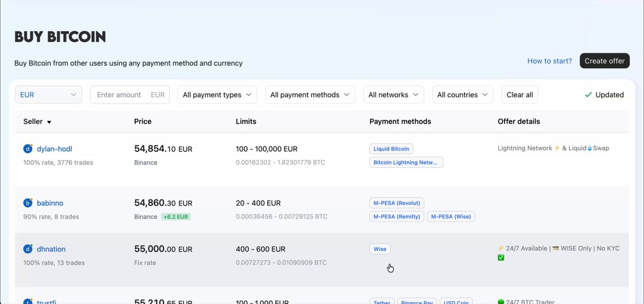Expand the All payment methods dropdown
The height and width of the screenshot is (304, 644).
click(x=310, y=94)
